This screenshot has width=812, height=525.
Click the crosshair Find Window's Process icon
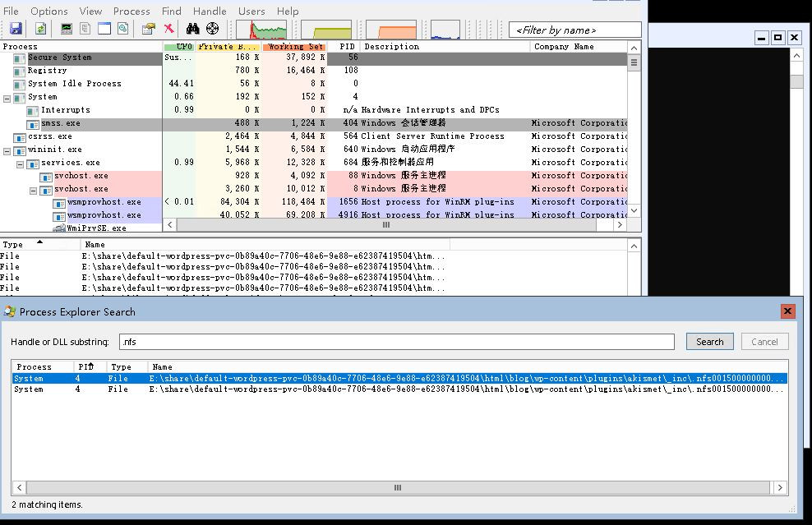pos(212,29)
